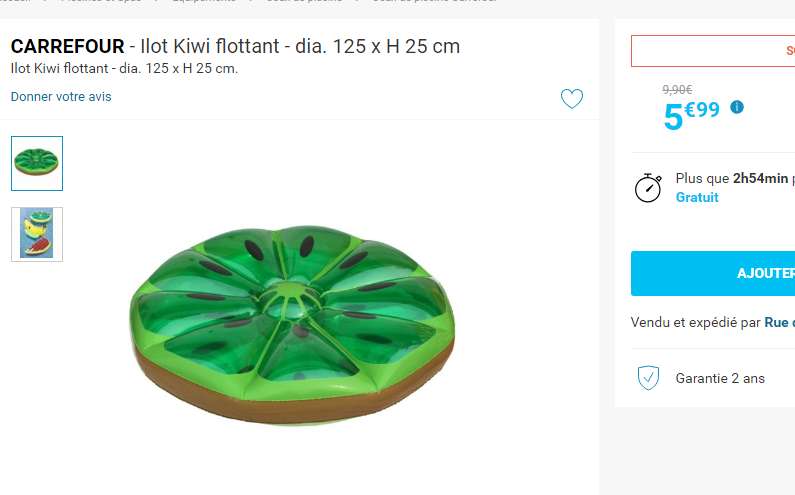Click the stopwatch delivery countdown icon

tap(648, 188)
